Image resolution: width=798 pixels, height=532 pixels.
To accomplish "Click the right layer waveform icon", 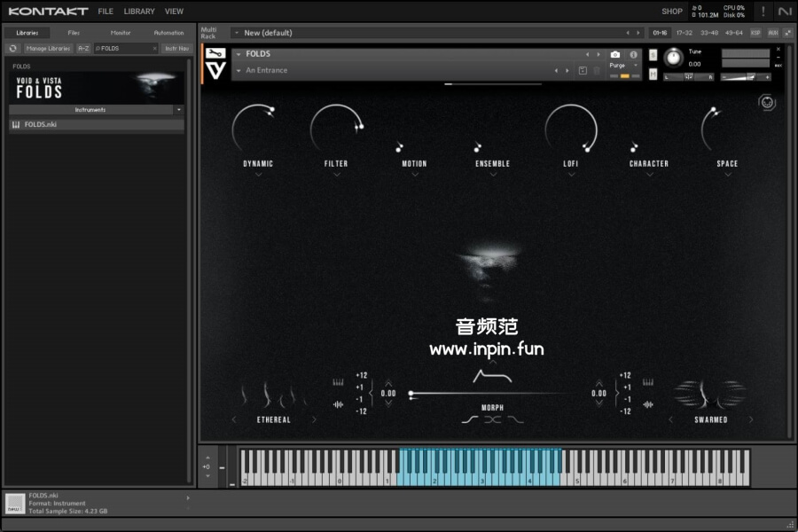I will [648, 404].
